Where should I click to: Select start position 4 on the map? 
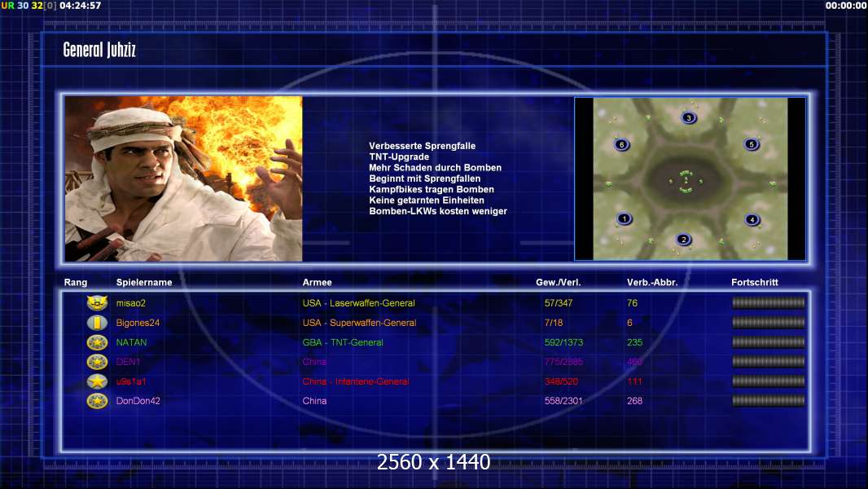pos(752,220)
